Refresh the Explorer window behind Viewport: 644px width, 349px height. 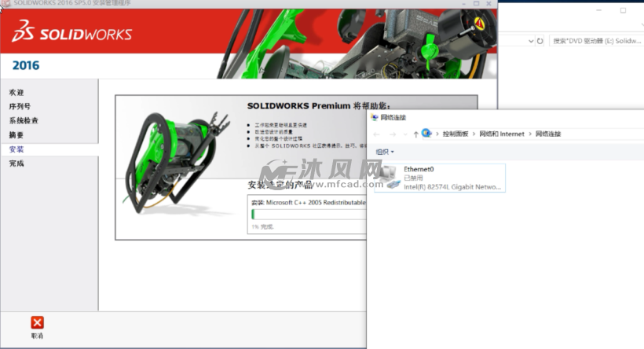point(540,41)
